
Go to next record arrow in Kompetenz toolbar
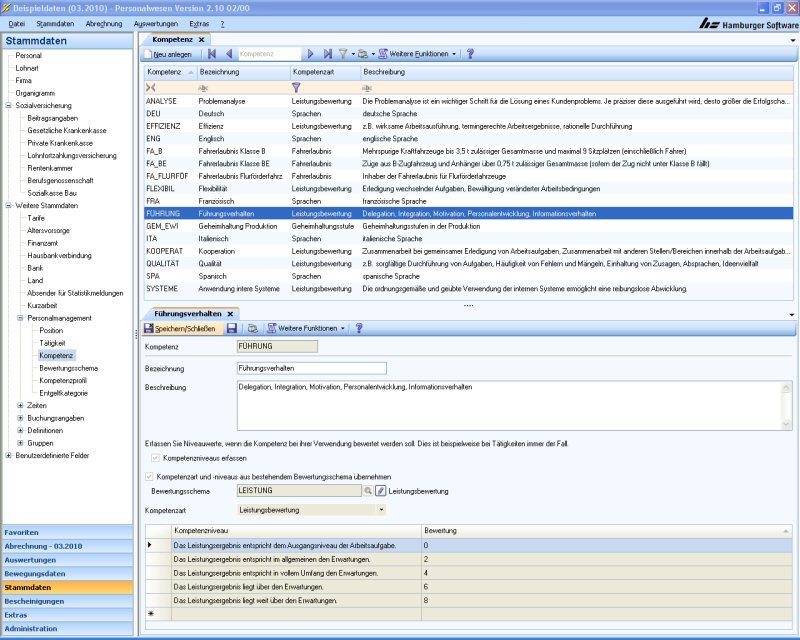pyautogui.click(x=310, y=54)
